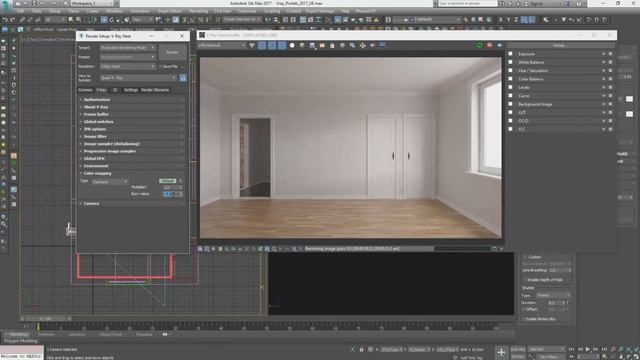
Task: Click the selection lock toggle icon in status bar
Action: (361, 349)
